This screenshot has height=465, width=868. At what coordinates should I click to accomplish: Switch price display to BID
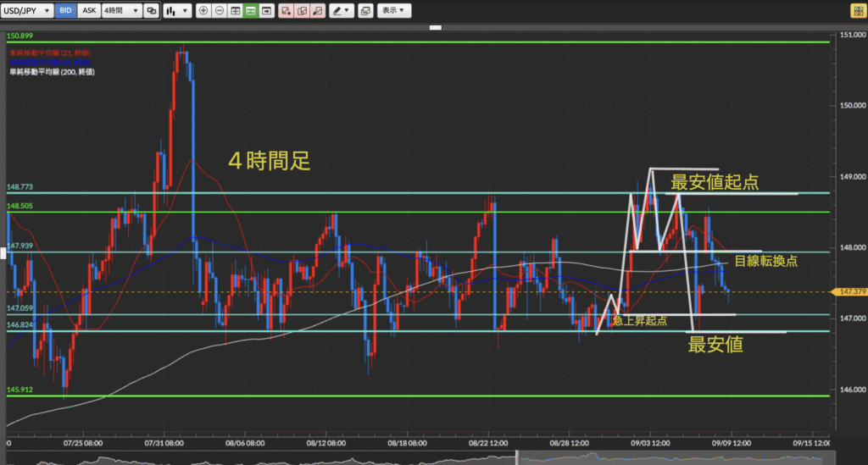tap(65, 10)
